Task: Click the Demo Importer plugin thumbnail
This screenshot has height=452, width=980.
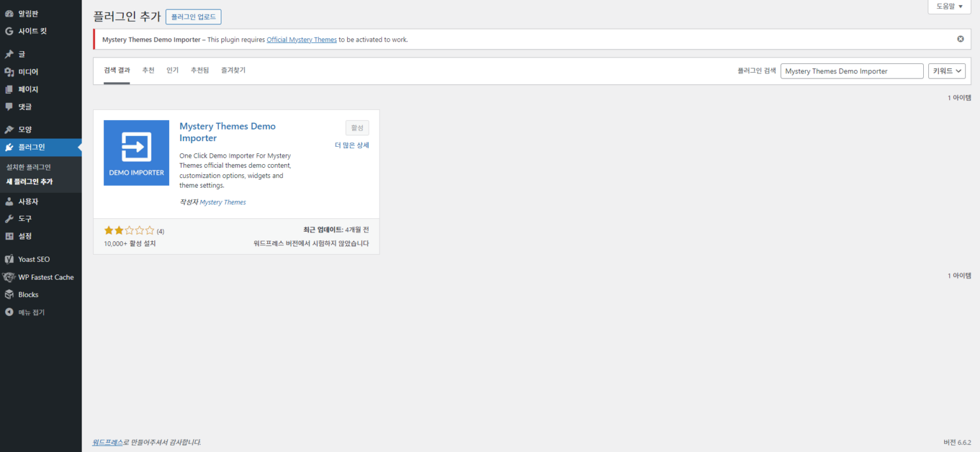Action: (x=137, y=153)
